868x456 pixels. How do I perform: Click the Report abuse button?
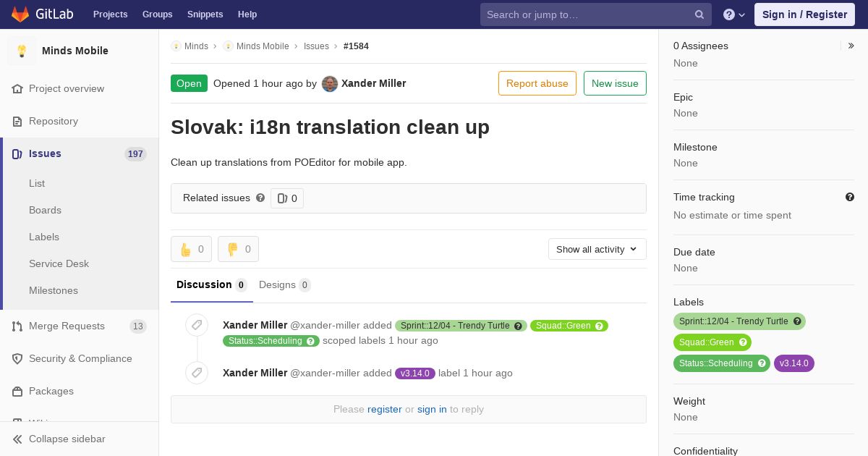click(x=537, y=83)
